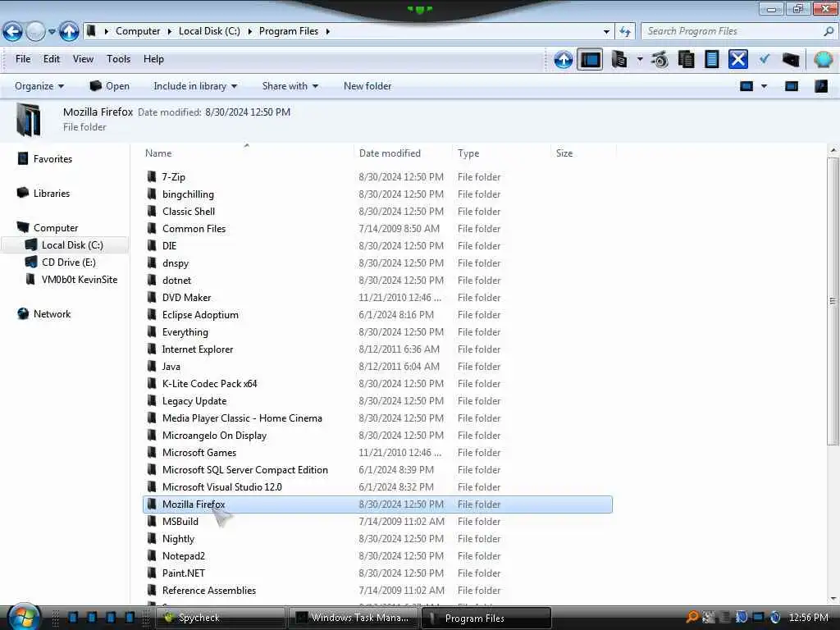Click the Nightly folder icon
This screenshot has height=630, width=840.
pyautogui.click(x=152, y=538)
